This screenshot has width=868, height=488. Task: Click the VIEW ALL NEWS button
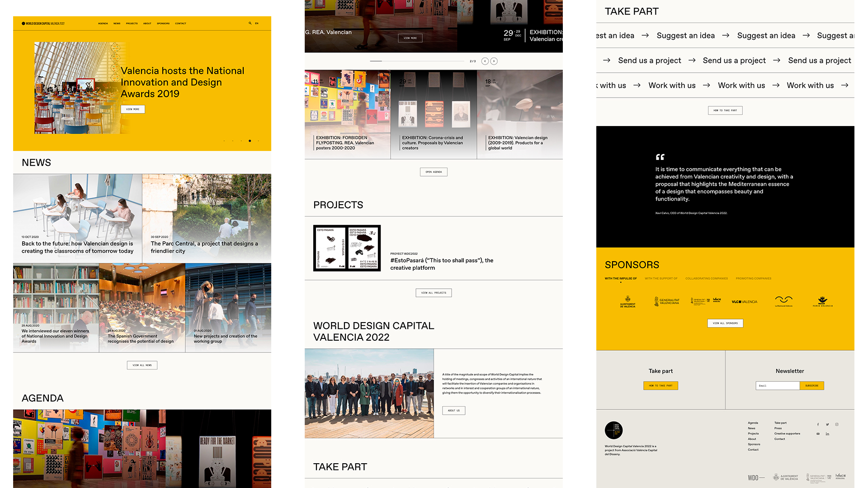pyautogui.click(x=142, y=365)
